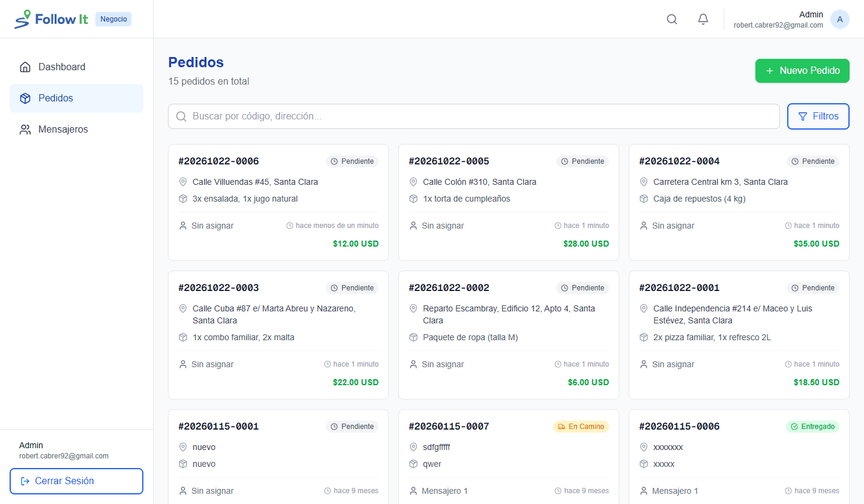Log out with Cerrar Sesión
Viewport: 864px width, 504px height.
pyautogui.click(x=76, y=481)
